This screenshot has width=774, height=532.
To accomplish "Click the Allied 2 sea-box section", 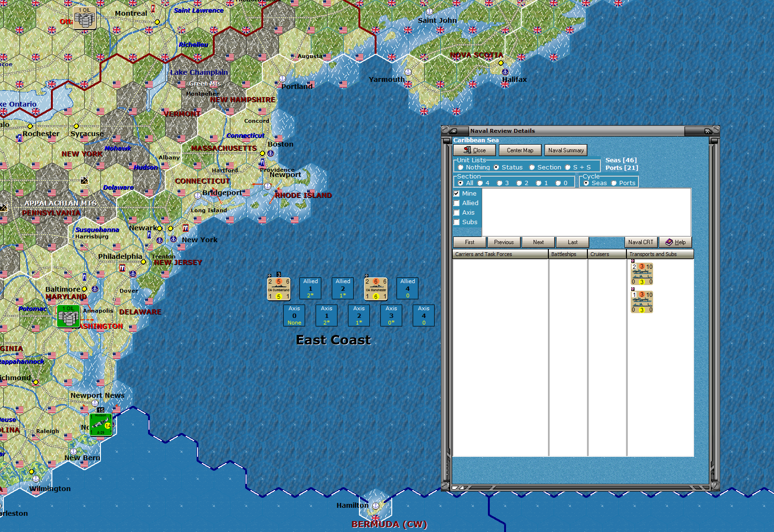I will (343, 288).
